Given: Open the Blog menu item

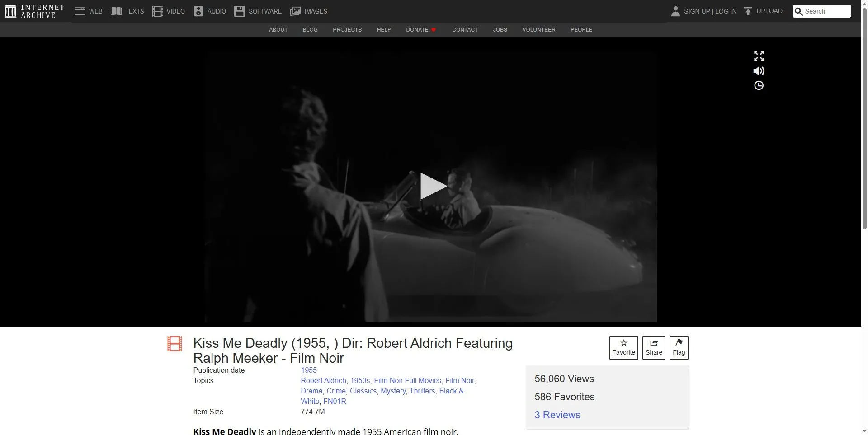Looking at the screenshot, I should [310, 30].
